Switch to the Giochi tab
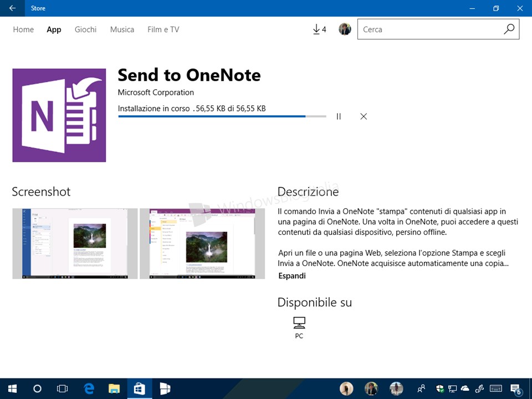The image size is (532, 399). [x=85, y=29]
